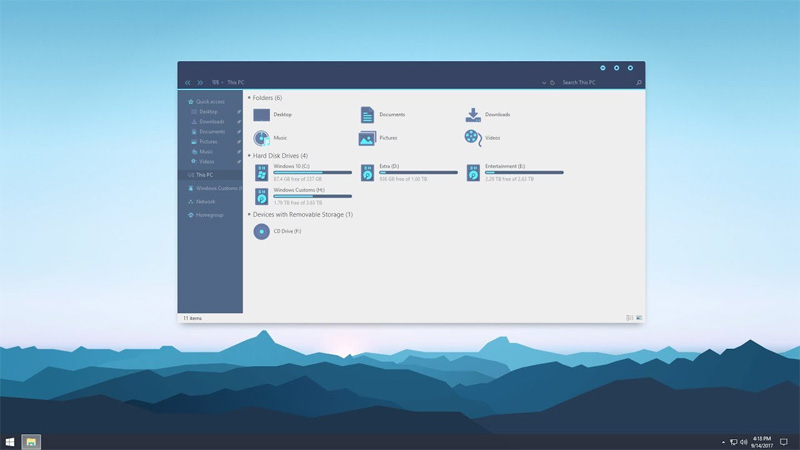The width and height of the screenshot is (800, 450).
Task: Select the Windows 10 (C:) drive icon
Action: click(x=261, y=173)
